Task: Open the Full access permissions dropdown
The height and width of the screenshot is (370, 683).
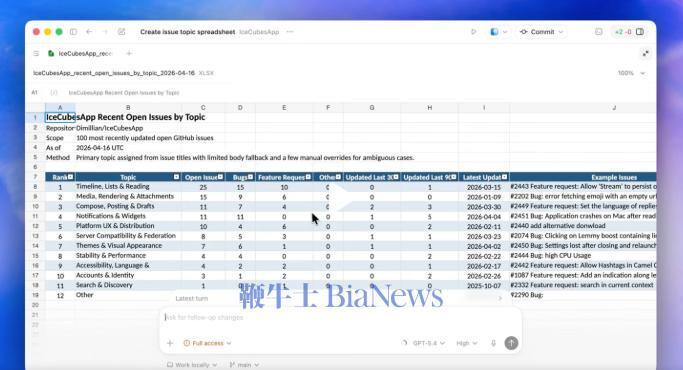Action: click(207, 343)
